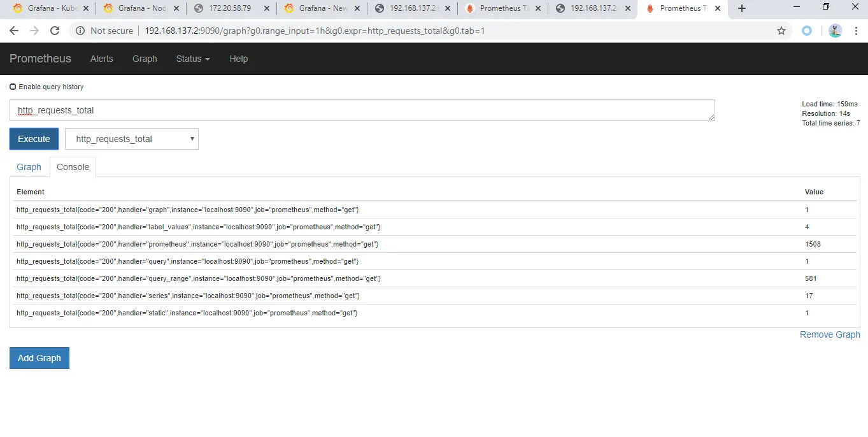868x437 pixels.
Task: Select the handler="static" result row
Action: tap(435, 313)
